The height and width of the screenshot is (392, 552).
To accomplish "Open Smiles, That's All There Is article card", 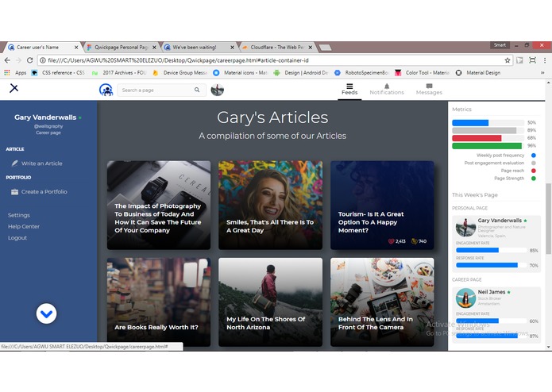I will pos(270,206).
